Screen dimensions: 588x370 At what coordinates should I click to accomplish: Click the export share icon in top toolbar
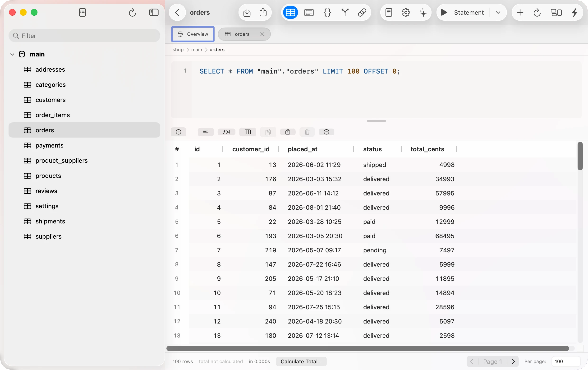[263, 12]
